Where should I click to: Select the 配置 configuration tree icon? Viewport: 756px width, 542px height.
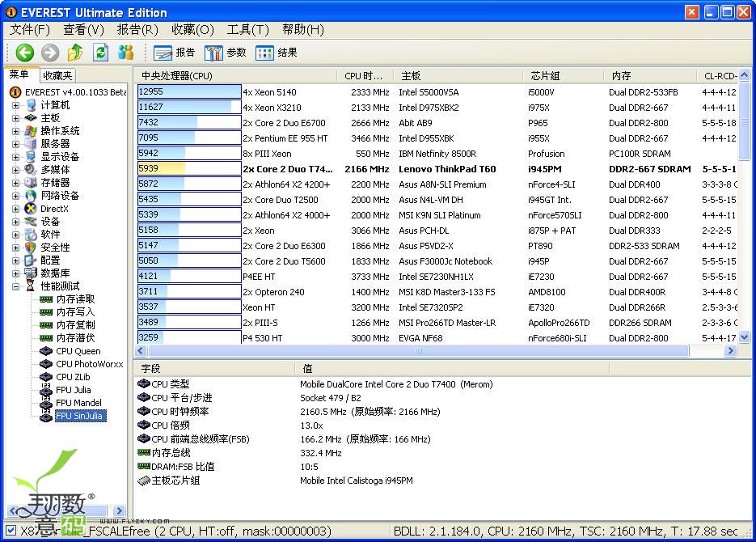[x=31, y=260]
